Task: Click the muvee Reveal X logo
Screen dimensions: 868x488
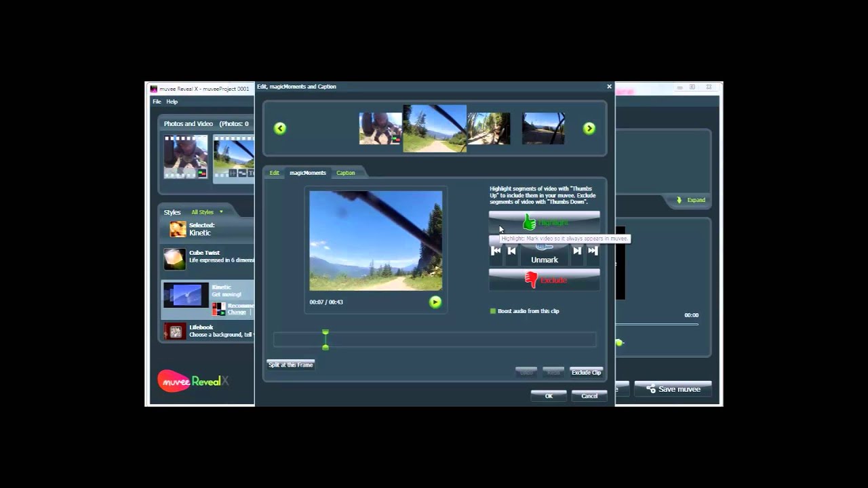Action: tap(193, 381)
